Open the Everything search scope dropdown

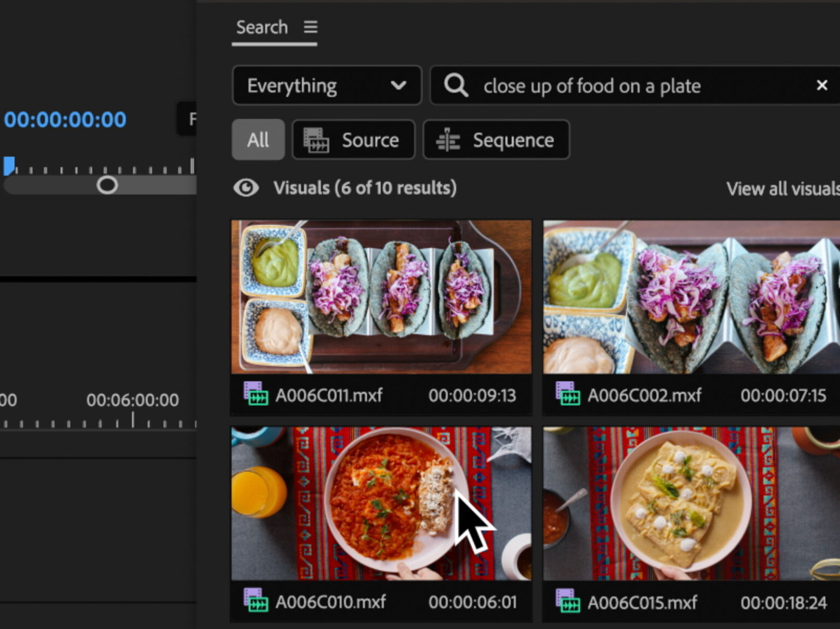pyautogui.click(x=326, y=85)
